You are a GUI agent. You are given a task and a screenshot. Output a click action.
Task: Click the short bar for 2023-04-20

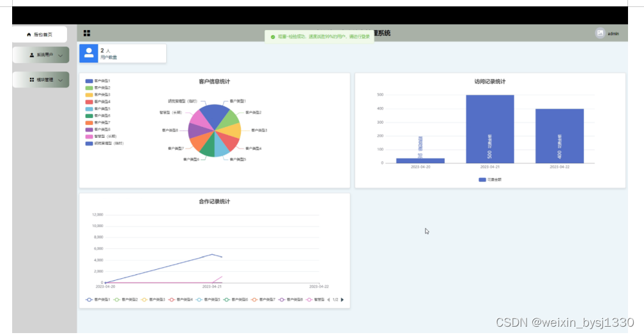420,161
